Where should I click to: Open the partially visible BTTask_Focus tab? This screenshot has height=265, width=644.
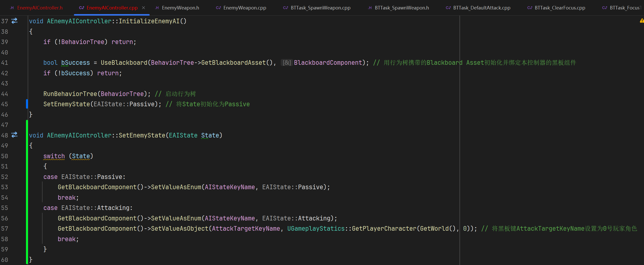click(x=623, y=8)
